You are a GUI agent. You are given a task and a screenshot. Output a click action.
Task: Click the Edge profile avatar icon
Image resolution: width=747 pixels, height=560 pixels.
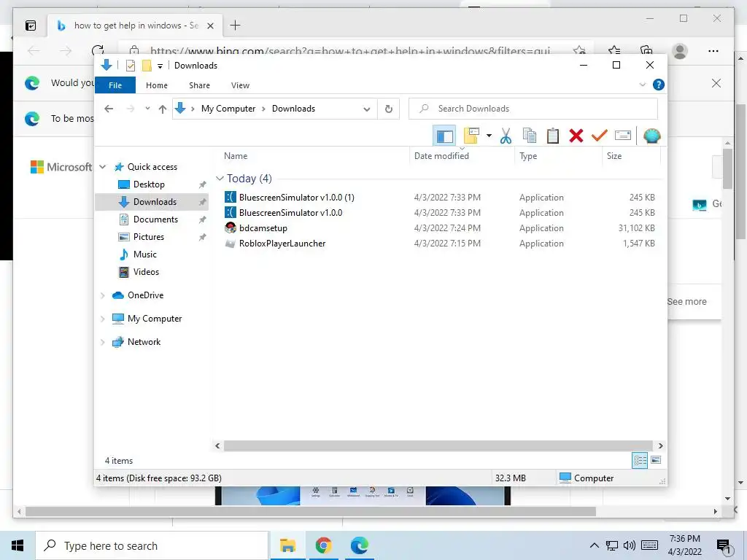click(680, 51)
